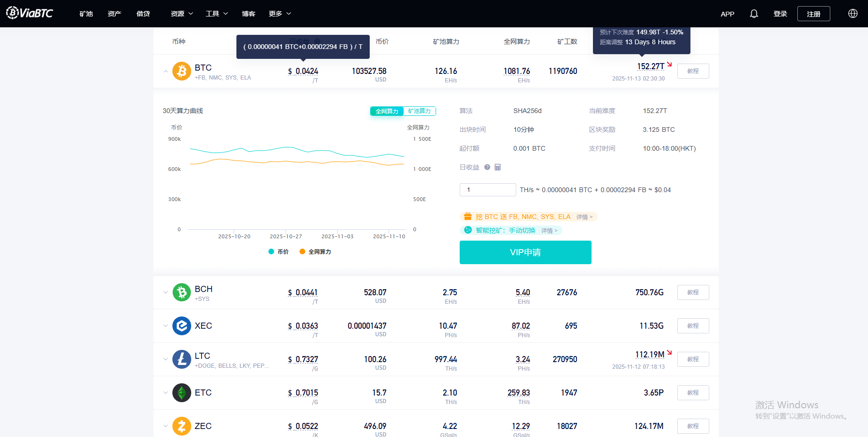Collapse the BTC row details

click(165, 72)
